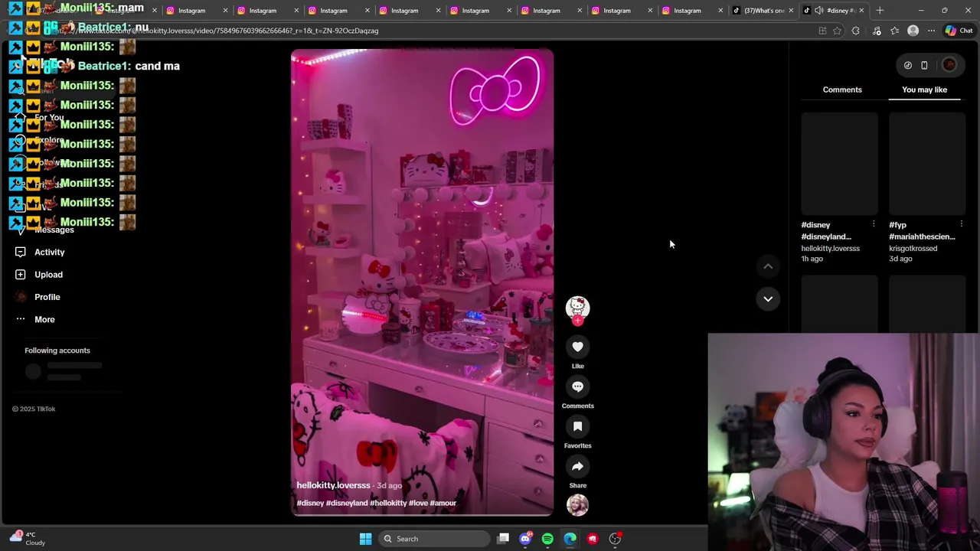This screenshot has height=551, width=980.
Task: Go to the next video with down arrow
Action: click(768, 298)
